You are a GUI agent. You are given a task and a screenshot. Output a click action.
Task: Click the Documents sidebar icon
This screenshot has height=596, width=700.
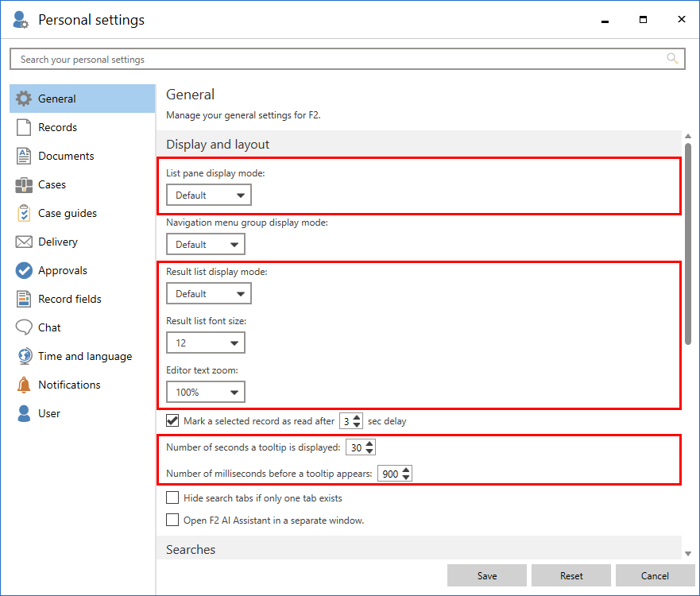pyautogui.click(x=24, y=156)
